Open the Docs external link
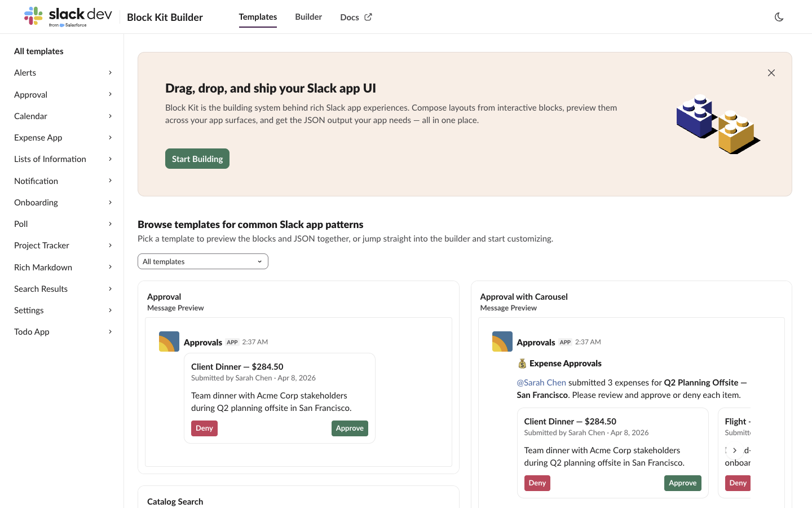The width and height of the screenshot is (812, 508). click(x=356, y=17)
